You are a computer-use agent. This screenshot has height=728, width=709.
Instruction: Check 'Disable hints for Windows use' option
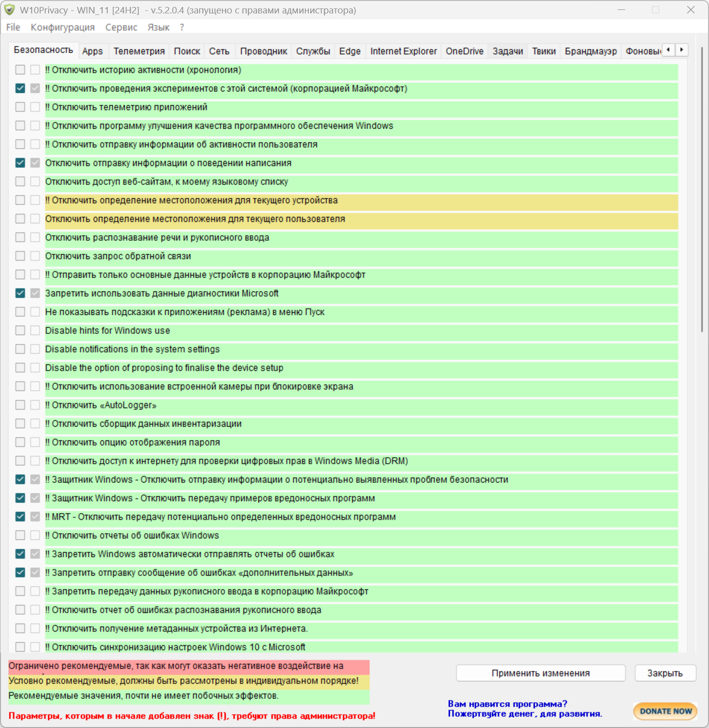coord(20,331)
